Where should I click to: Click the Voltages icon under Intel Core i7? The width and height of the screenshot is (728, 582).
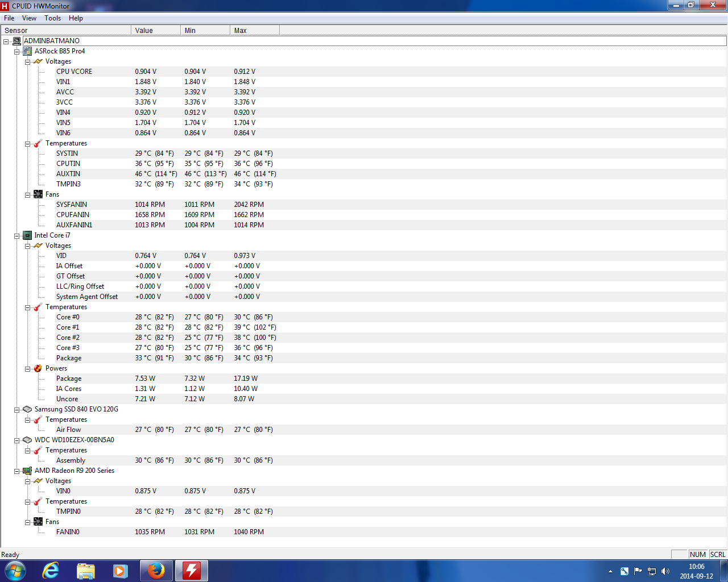coord(38,246)
